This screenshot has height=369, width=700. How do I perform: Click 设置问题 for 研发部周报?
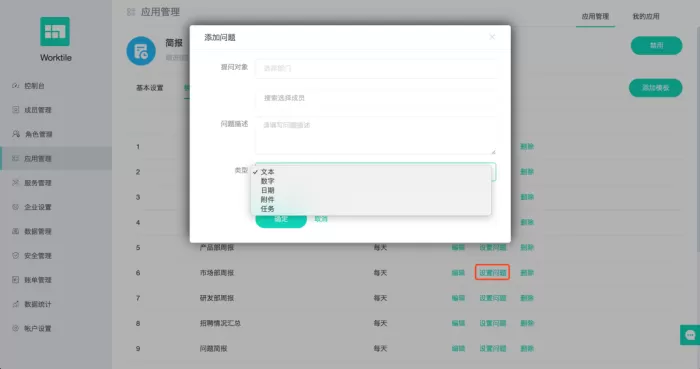pos(493,298)
